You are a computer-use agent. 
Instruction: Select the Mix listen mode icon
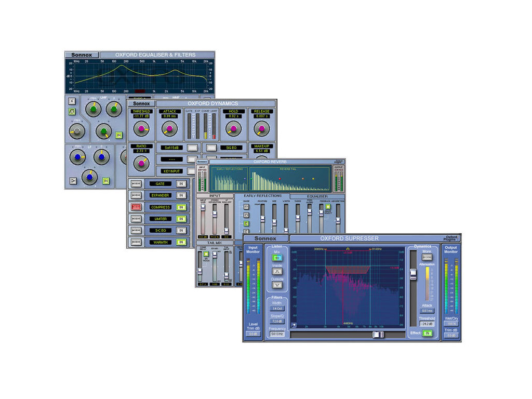[277, 258]
